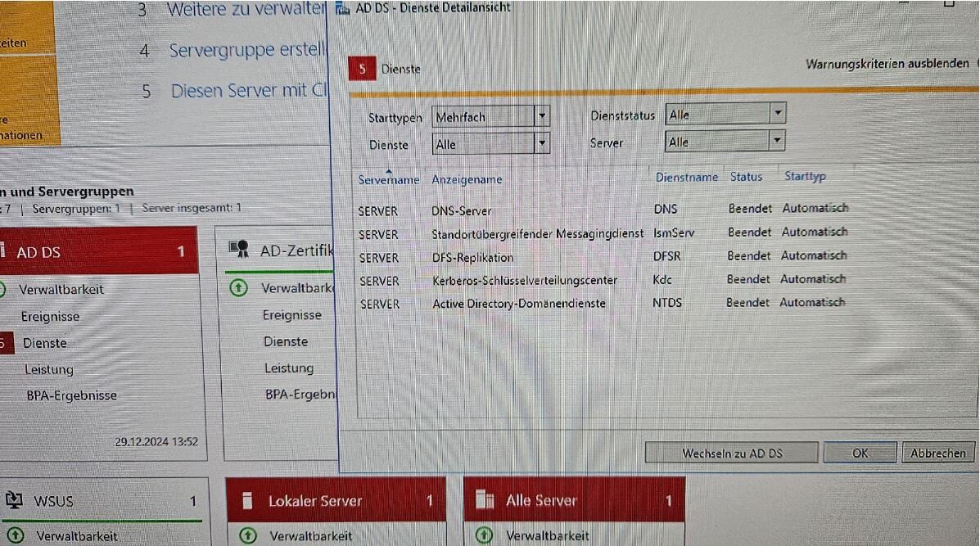The image size is (980, 546).
Task: Sort by Status column header
Action: [x=746, y=177]
